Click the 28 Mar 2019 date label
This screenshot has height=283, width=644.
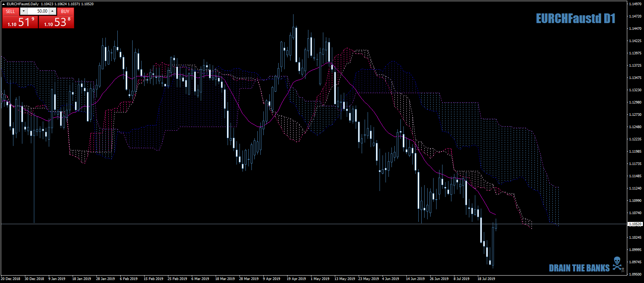point(249,279)
